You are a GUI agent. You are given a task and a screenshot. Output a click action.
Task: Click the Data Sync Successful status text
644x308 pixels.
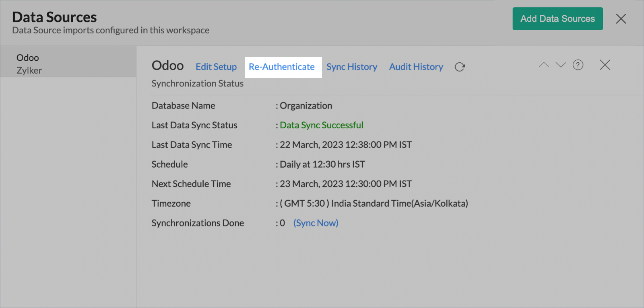click(321, 125)
